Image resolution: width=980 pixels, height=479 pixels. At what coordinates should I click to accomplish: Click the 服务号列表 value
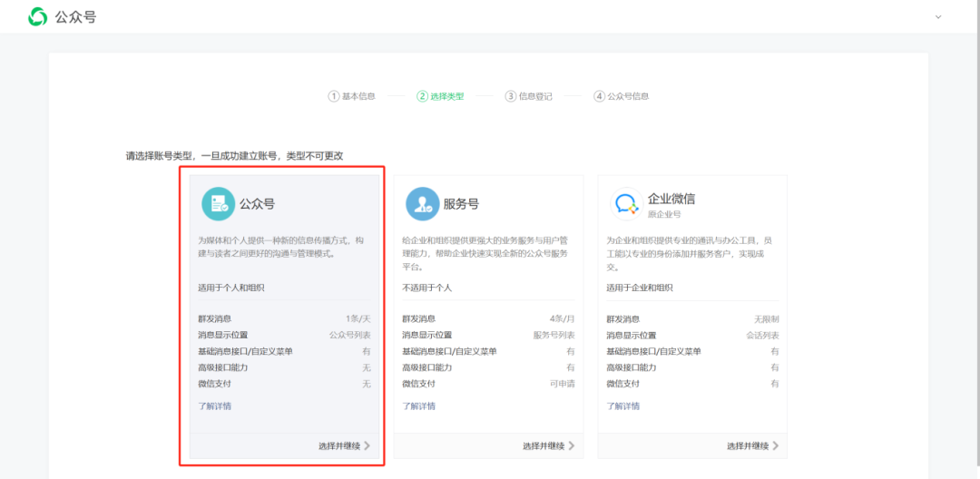[x=554, y=336]
